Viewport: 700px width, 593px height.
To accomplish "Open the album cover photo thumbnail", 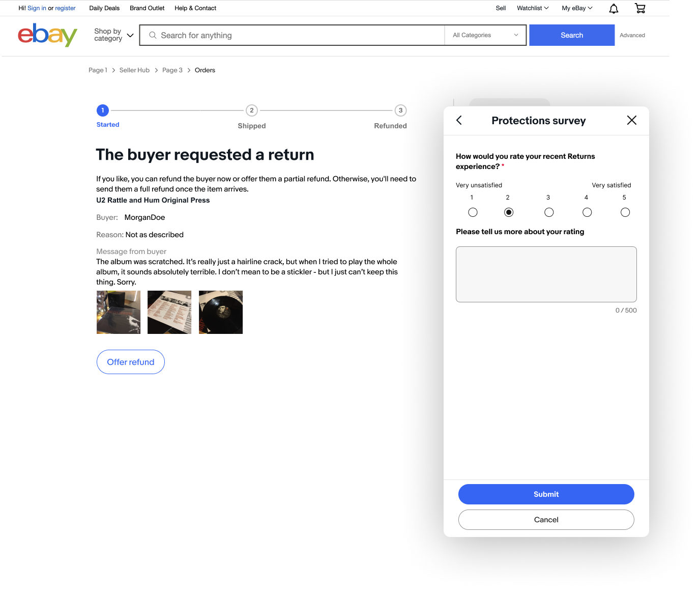I will pyautogui.click(x=119, y=313).
